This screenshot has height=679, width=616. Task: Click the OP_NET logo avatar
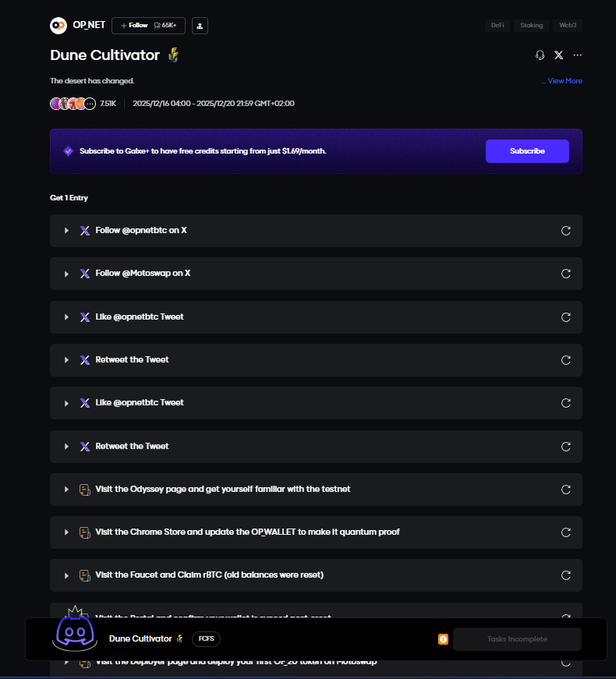(x=58, y=26)
